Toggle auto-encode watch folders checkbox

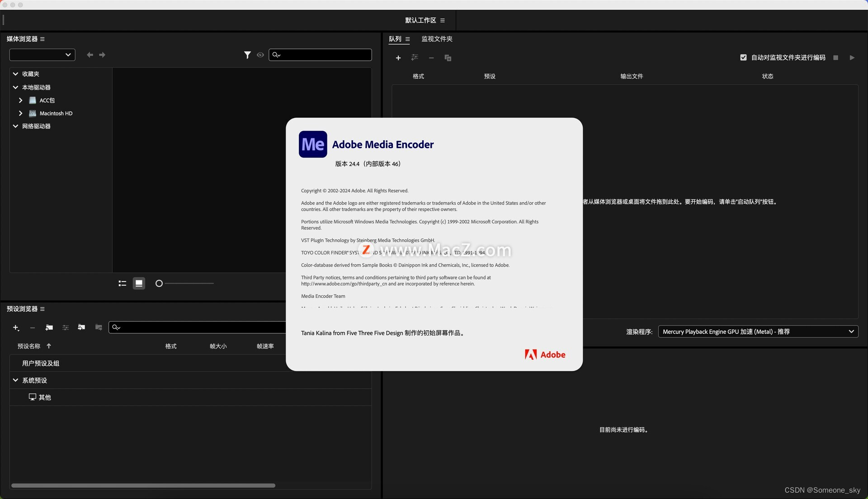(x=743, y=57)
